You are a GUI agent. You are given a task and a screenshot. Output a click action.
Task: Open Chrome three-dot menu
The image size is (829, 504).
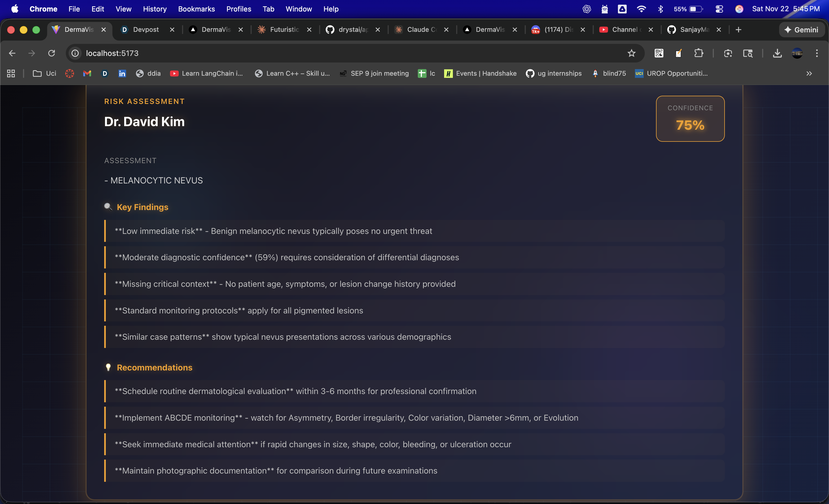[817, 53]
